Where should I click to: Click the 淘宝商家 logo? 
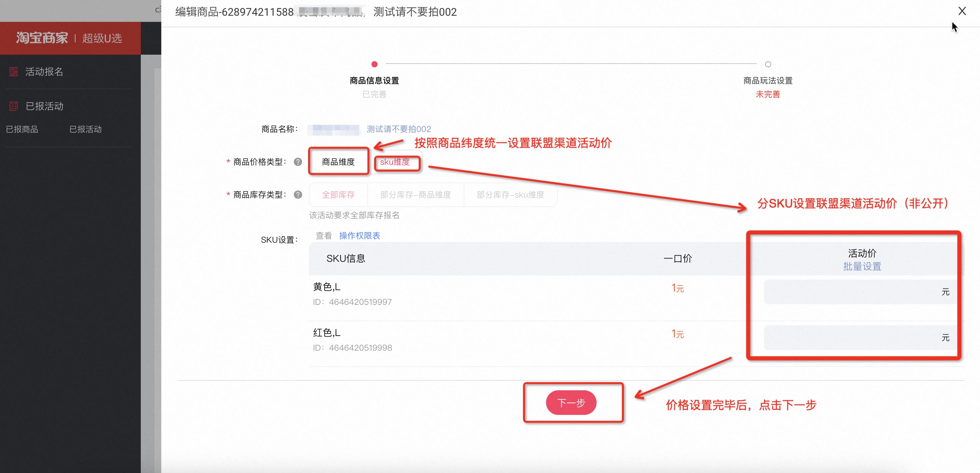click(42, 38)
